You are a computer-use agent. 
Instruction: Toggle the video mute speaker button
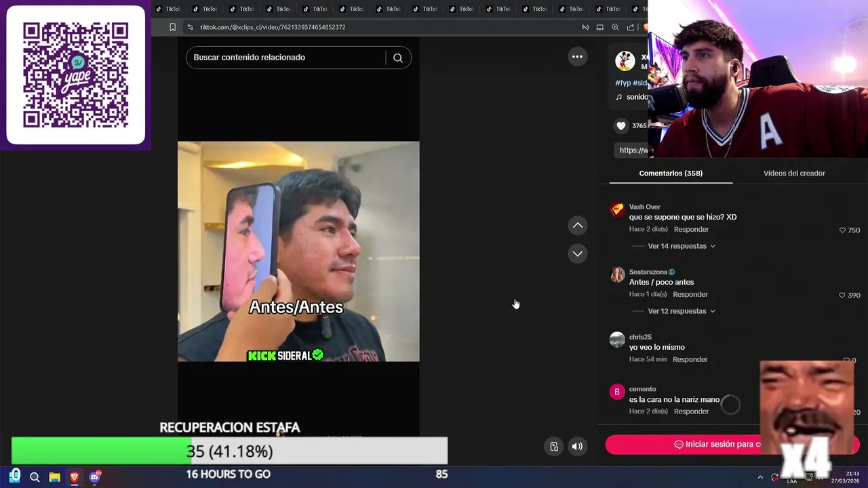click(577, 446)
